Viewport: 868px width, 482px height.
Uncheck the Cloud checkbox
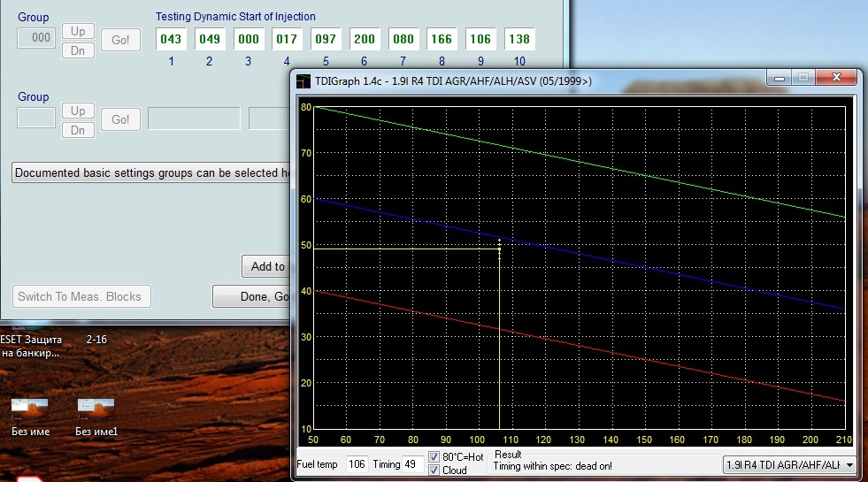tap(434, 471)
